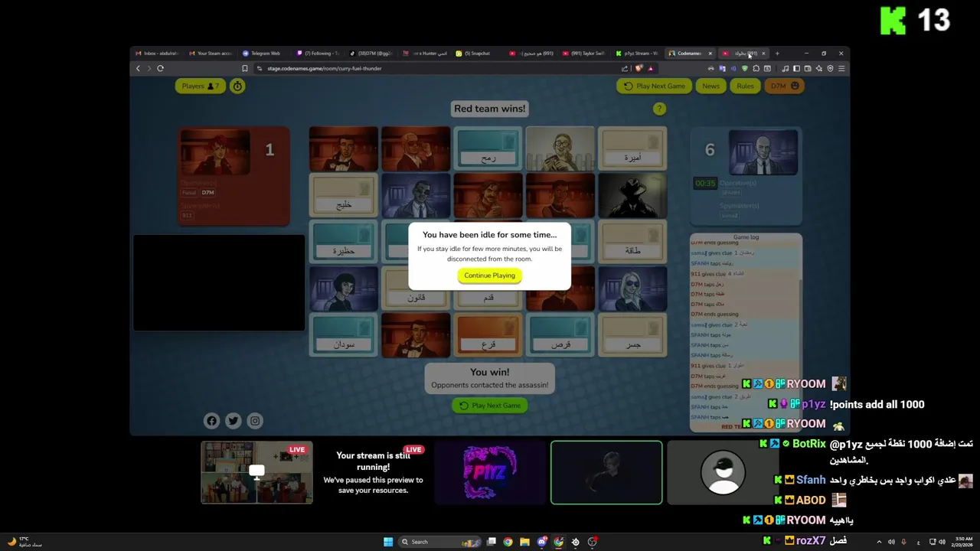Viewport: 980px width, 551px height.
Task: Select the قرع word card
Action: (x=488, y=336)
